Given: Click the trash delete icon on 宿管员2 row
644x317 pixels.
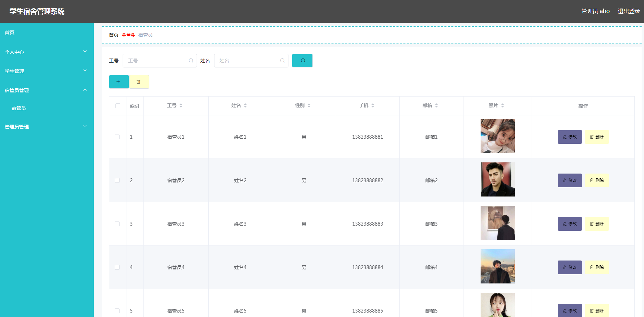Looking at the screenshot, I should click(x=592, y=180).
